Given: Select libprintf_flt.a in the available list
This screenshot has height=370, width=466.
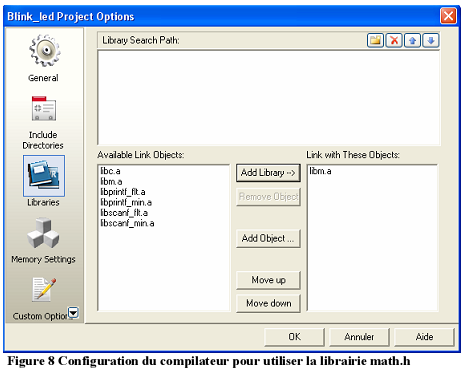Looking at the screenshot, I should 123,192.
